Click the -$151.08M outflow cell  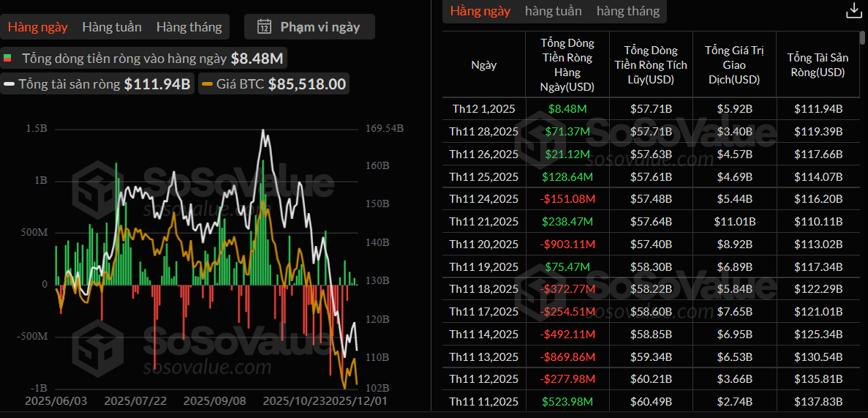[567, 199]
